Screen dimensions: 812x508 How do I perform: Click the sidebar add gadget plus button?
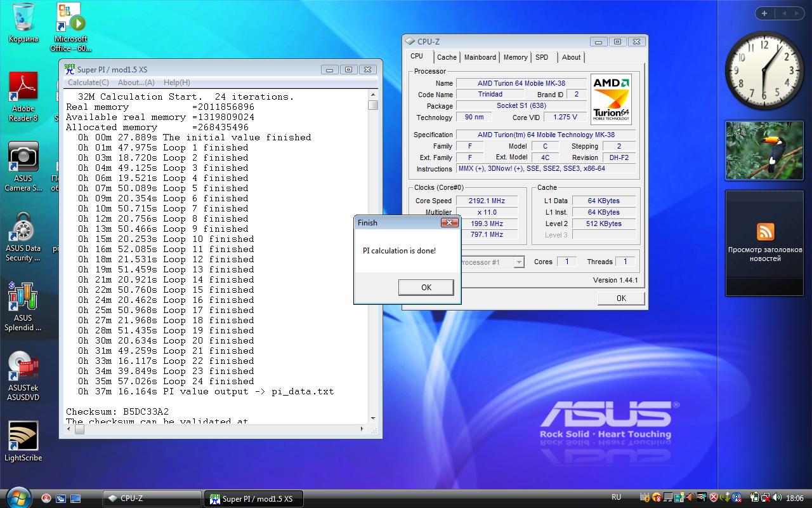point(764,13)
